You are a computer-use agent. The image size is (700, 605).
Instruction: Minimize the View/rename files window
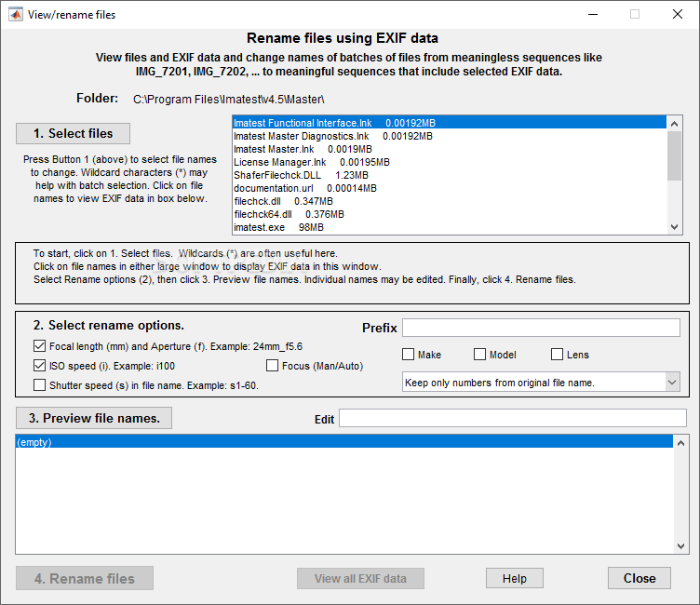593,14
